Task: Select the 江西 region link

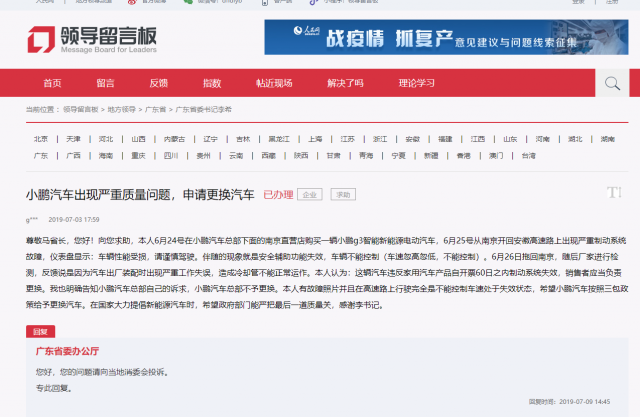Action: coord(478,139)
